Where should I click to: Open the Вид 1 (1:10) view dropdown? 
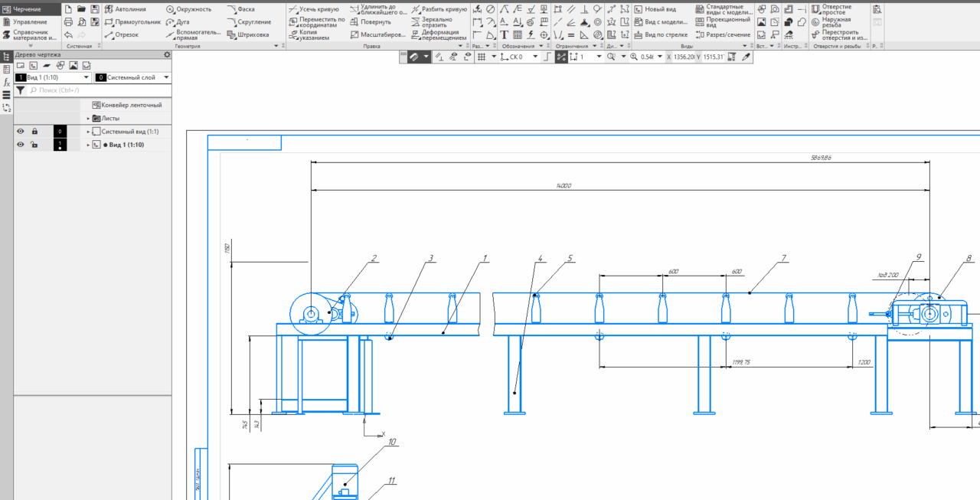point(87,77)
